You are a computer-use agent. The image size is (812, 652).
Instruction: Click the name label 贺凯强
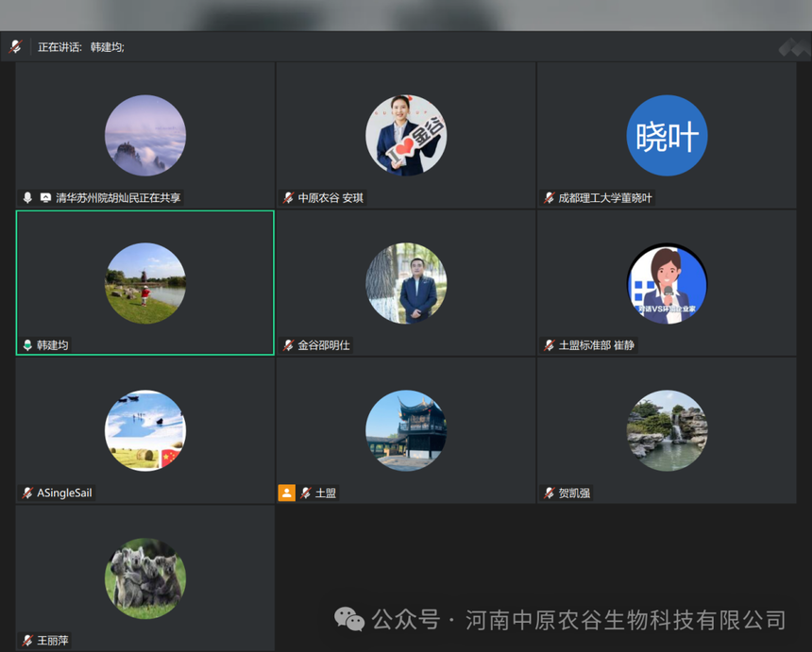[x=574, y=493]
